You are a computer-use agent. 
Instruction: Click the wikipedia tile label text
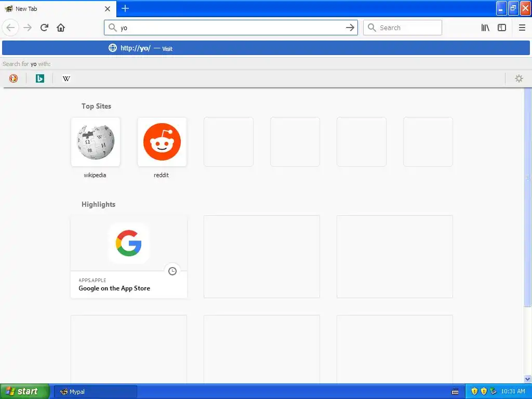click(95, 175)
